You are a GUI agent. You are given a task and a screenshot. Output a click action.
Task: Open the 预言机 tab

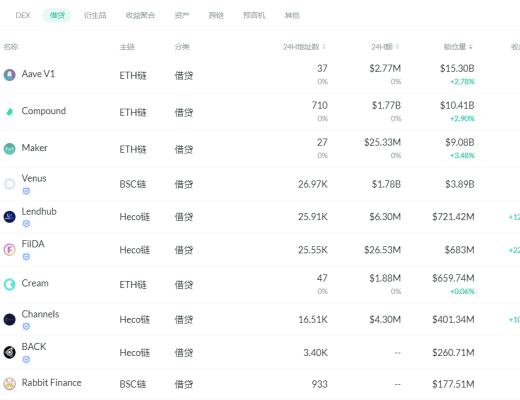254,15
